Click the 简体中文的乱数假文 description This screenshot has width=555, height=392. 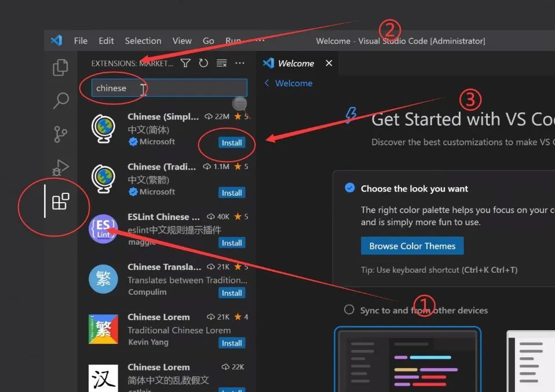pos(168,380)
